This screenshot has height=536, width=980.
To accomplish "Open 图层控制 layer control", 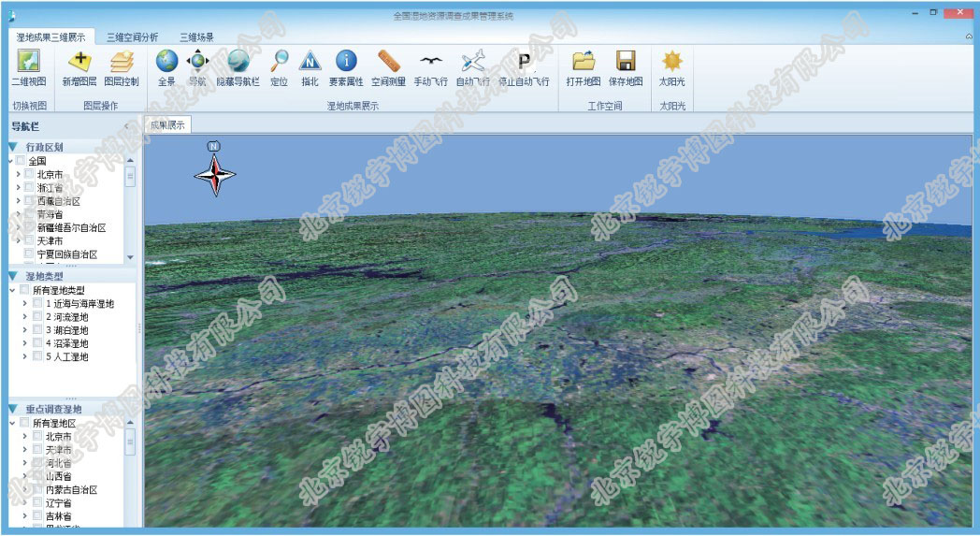I will coord(122,62).
